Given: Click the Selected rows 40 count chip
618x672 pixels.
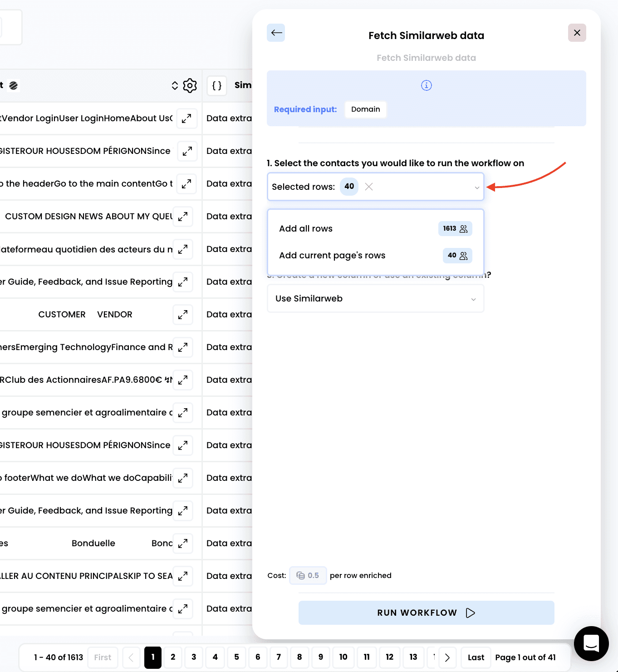Looking at the screenshot, I should 349,187.
